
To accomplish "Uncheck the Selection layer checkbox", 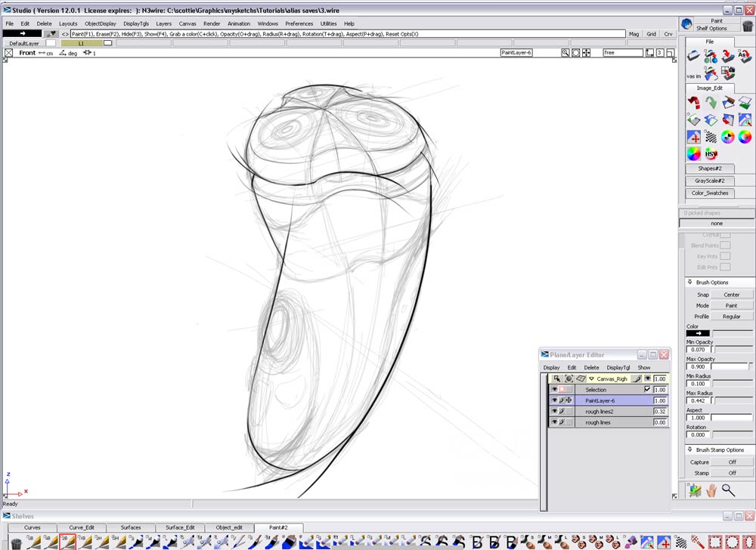I will [647, 389].
